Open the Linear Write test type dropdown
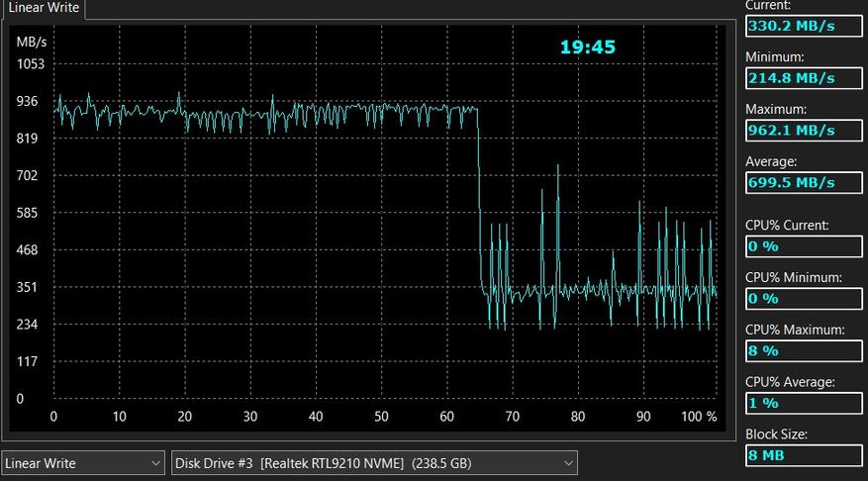Viewport: 868px width, 481px height. 84,462
